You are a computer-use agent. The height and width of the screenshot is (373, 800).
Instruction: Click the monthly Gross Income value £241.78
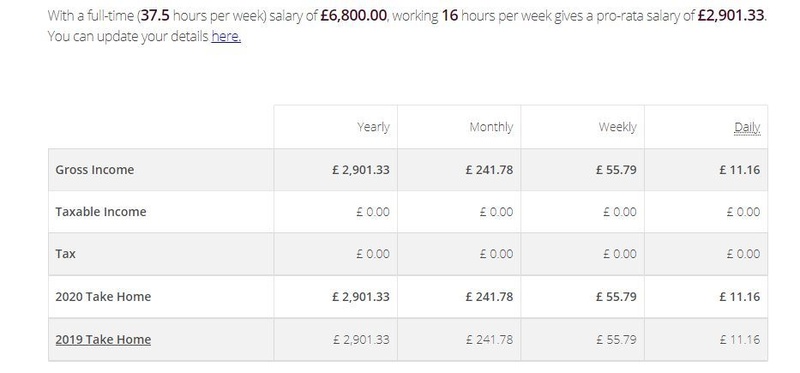click(489, 170)
